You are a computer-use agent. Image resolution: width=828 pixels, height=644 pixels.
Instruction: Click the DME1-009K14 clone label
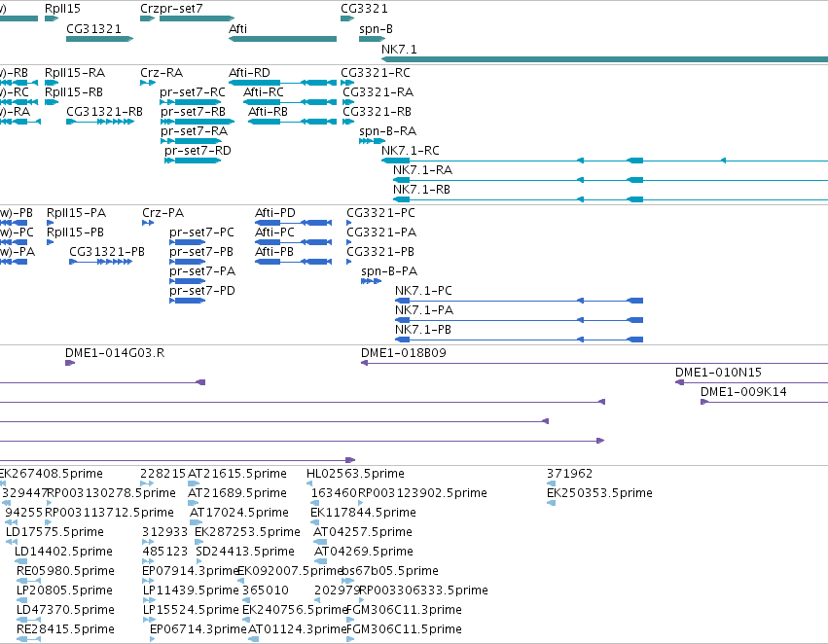(x=743, y=392)
